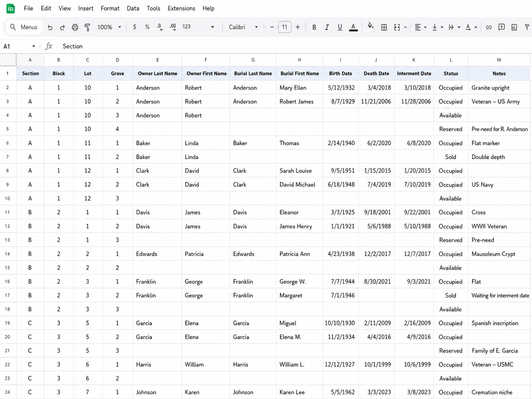Viewport: 532px width, 399px height.
Task: Select the cell reading Family of E. Garcia
Action: point(499,351)
